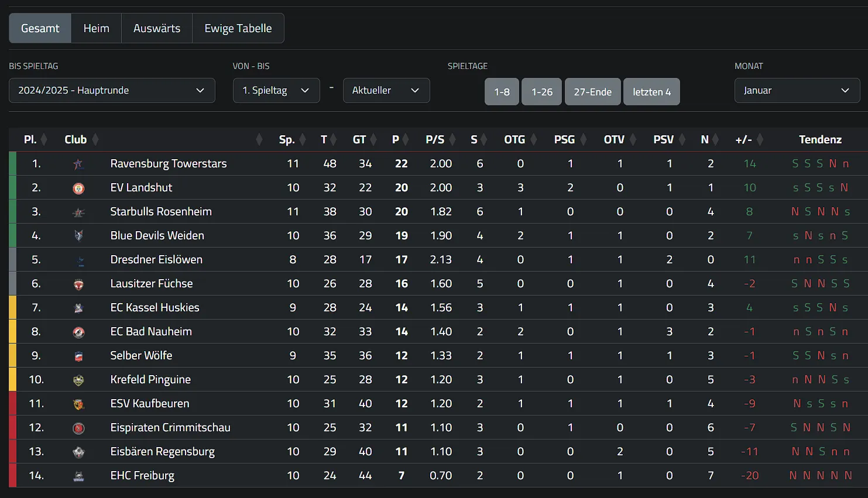The image size is (868, 498).
Task: Open Eisbären Regensburg team link
Action: click(163, 452)
